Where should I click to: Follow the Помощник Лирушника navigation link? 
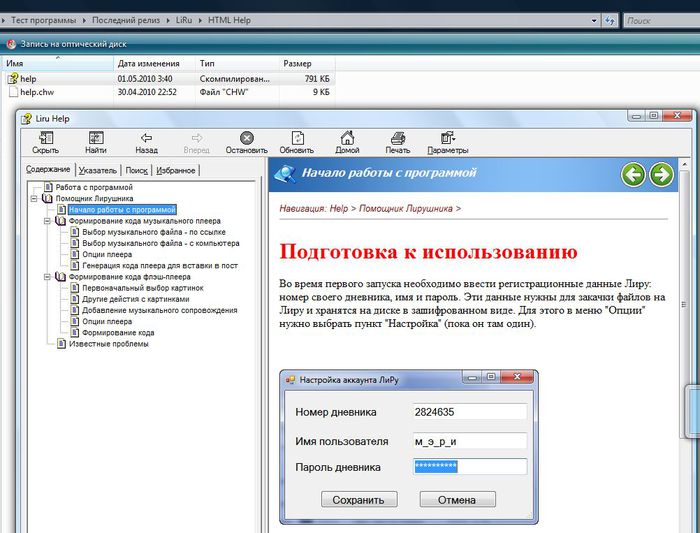click(x=405, y=208)
